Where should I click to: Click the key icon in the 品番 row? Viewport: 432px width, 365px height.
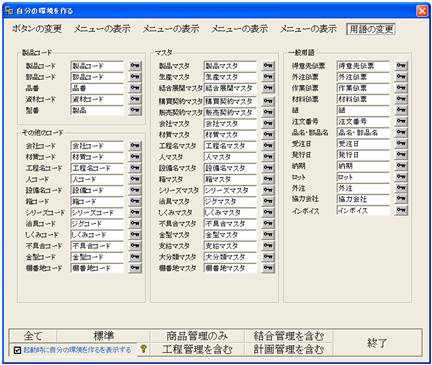pos(135,88)
